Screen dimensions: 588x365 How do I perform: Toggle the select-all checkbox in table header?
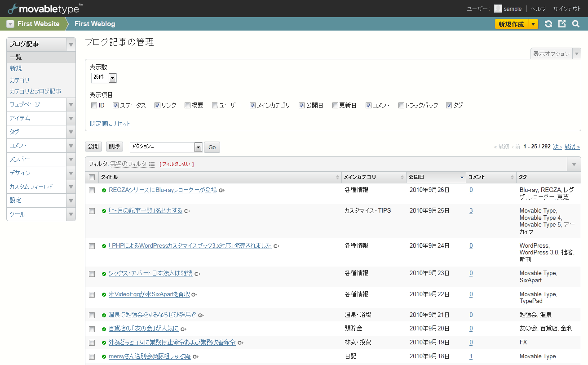click(x=92, y=178)
